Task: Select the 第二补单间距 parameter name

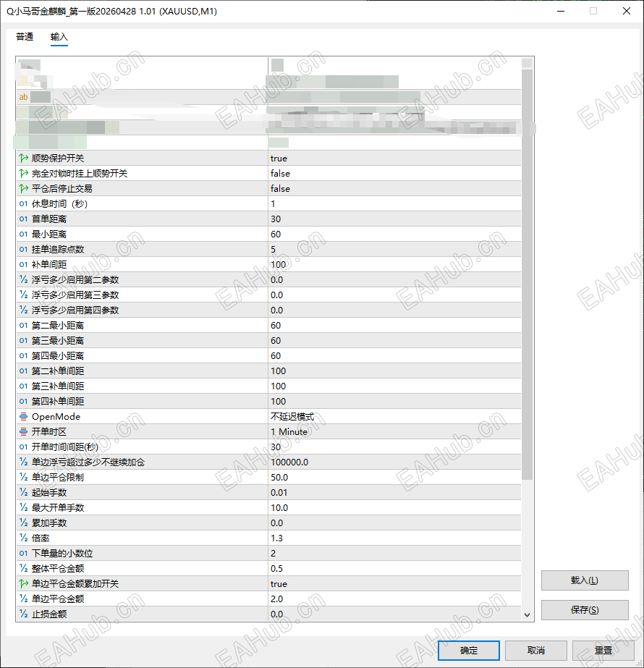Action: 57,371
